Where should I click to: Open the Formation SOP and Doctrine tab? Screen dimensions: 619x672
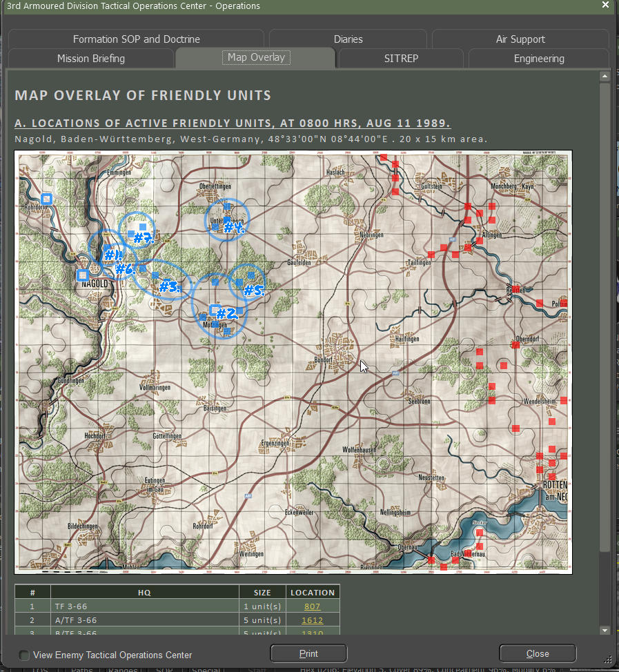[x=136, y=39]
